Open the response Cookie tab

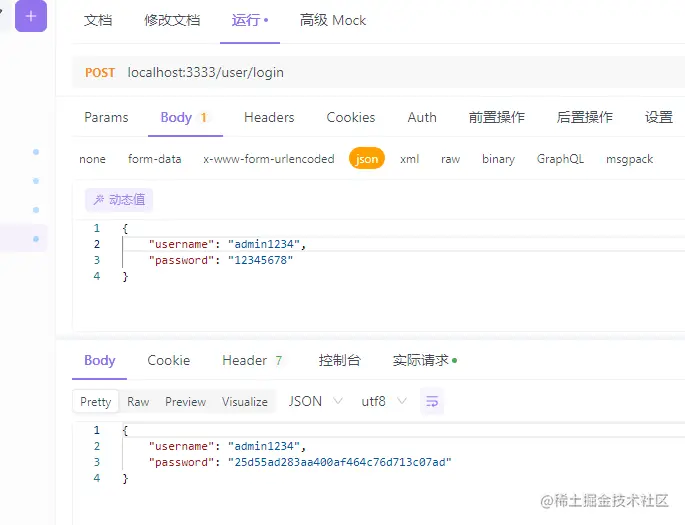pos(169,361)
